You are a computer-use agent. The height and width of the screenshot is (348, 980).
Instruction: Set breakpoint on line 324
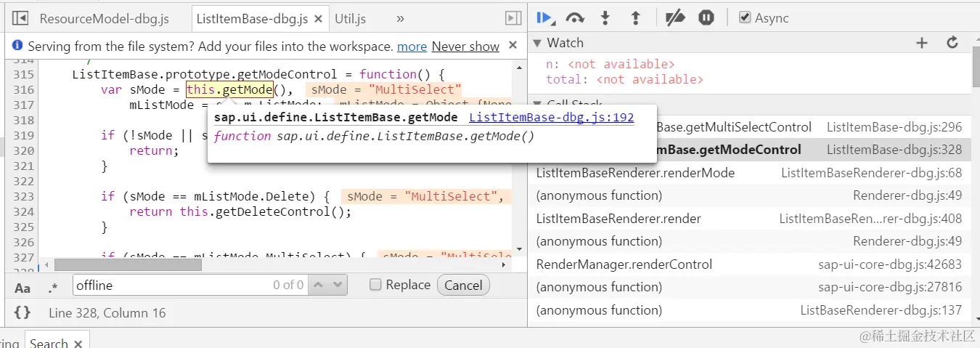pos(24,211)
